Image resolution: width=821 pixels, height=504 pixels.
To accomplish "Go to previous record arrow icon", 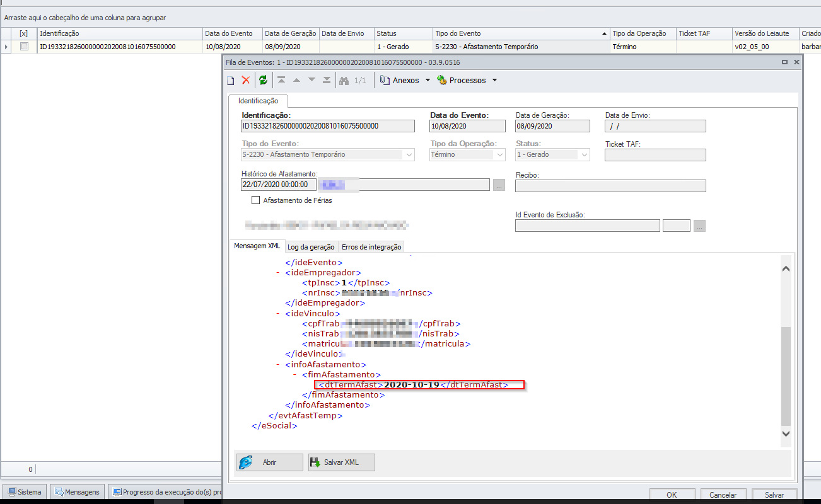I will [x=296, y=80].
